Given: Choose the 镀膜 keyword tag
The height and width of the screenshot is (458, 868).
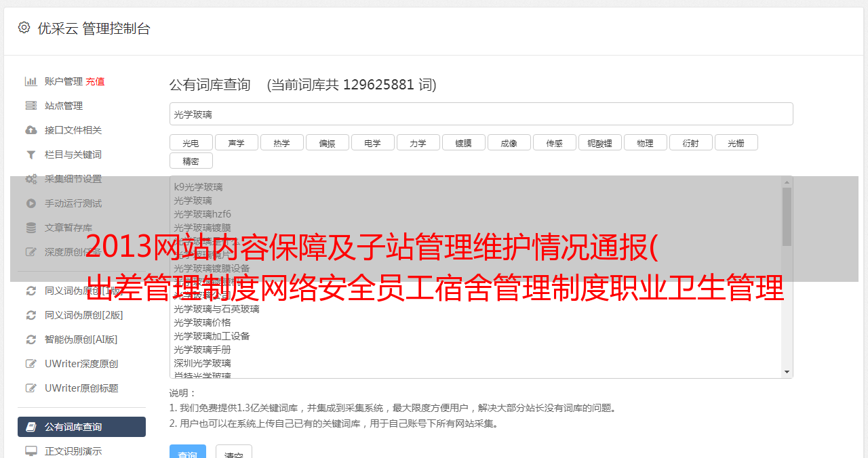Looking at the screenshot, I should click(x=464, y=142).
